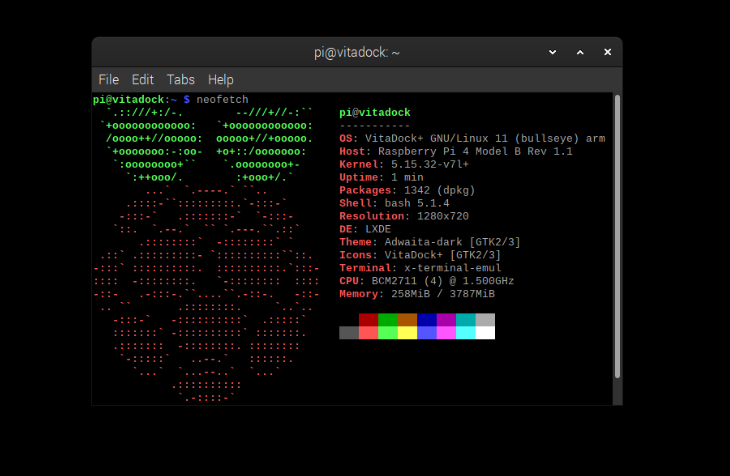Open the Help menu
Viewport: 730px width, 476px height.
[221, 80]
